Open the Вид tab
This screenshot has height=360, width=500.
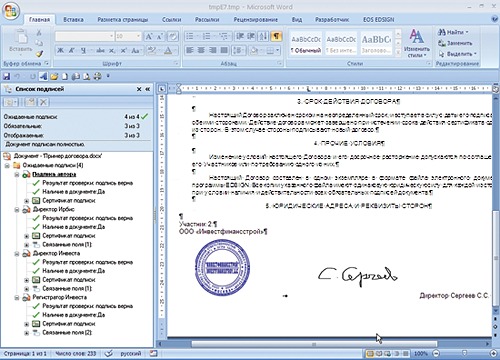297,20
